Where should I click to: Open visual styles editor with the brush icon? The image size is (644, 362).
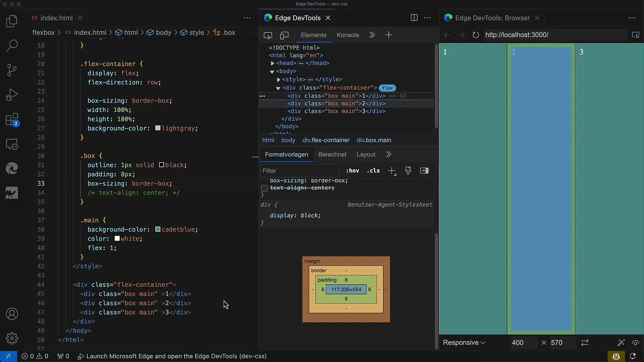(408, 171)
